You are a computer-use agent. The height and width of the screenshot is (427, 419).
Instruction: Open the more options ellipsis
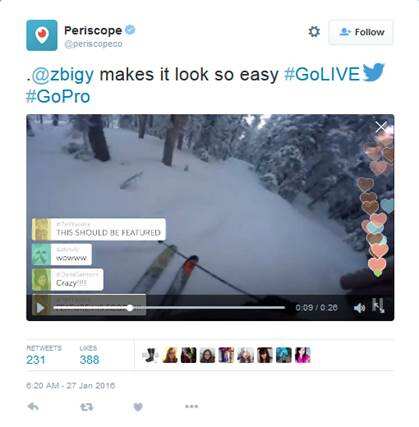[x=192, y=406]
